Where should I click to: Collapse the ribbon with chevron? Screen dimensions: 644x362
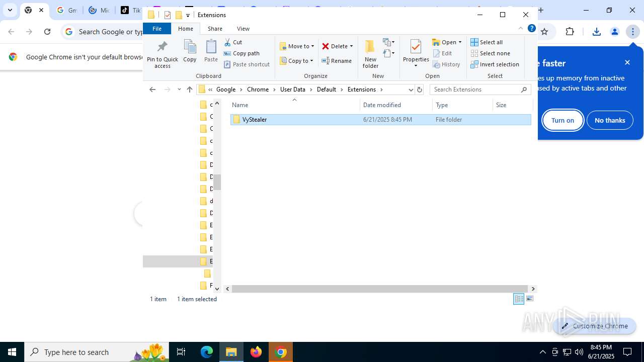click(x=520, y=29)
